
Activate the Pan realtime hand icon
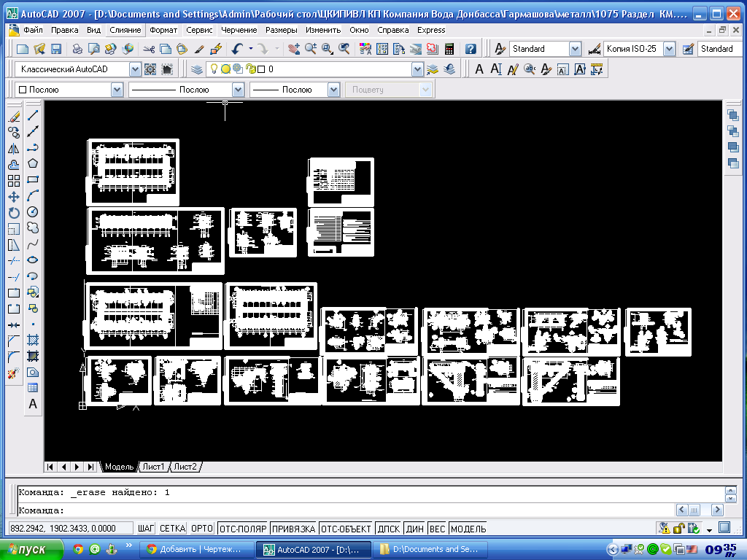pos(294,49)
